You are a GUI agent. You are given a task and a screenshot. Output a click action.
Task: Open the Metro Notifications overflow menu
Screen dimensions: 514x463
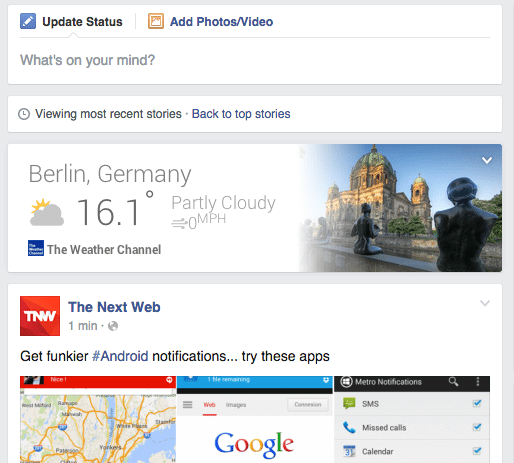[x=478, y=382]
